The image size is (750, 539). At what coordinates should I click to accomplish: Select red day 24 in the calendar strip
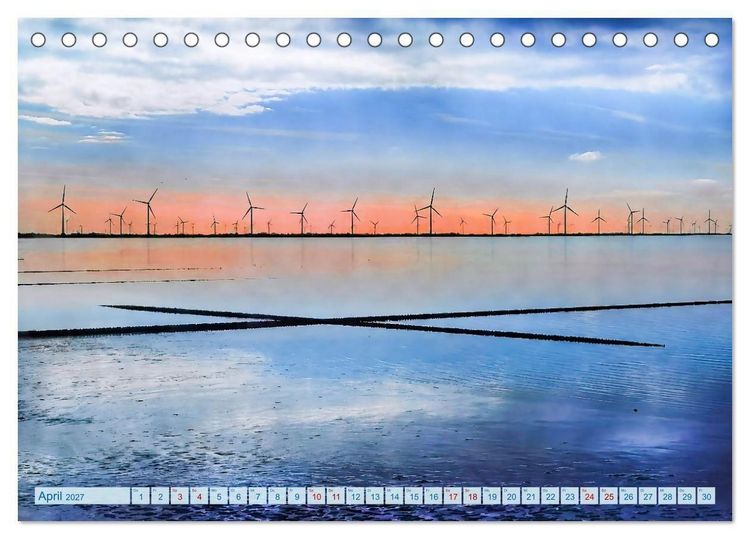pos(589,496)
